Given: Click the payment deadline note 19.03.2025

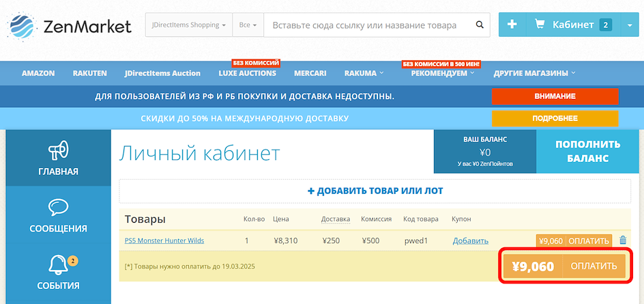Looking at the screenshot, I should [190, 266].
